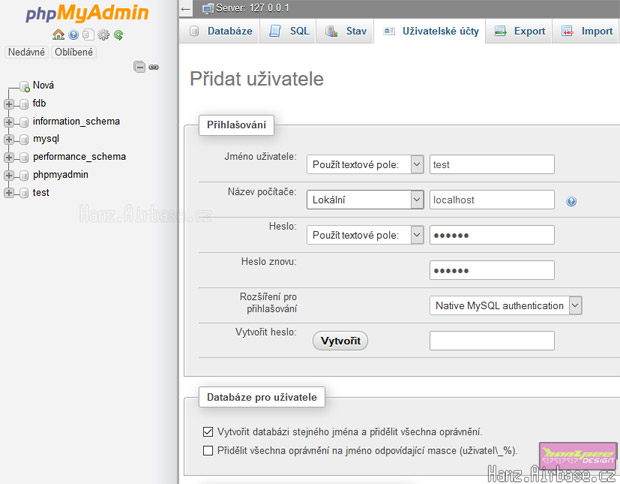The width and height of the screenshot is (620, 484).
Task: Click the user name field containing test
Action: 492,164
